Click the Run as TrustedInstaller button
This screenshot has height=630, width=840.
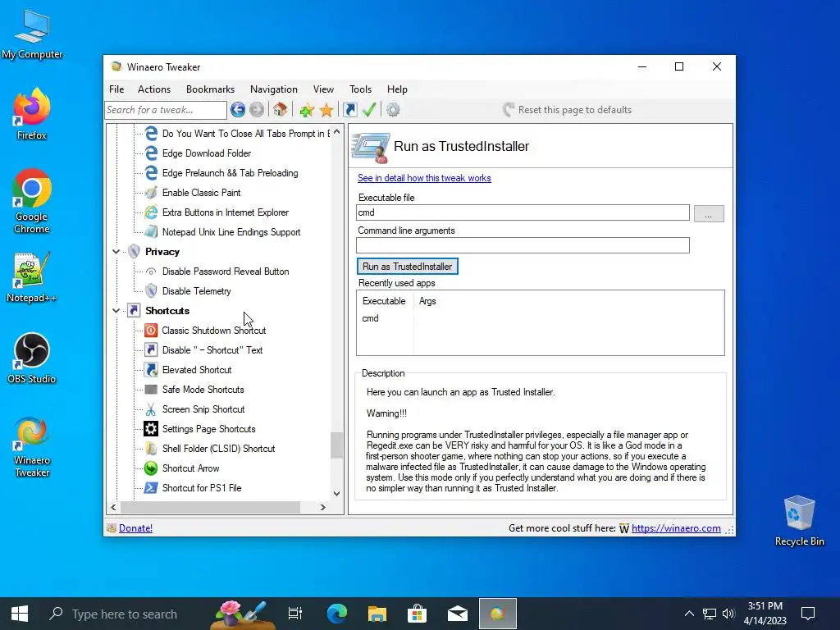[x=407, y=267]
